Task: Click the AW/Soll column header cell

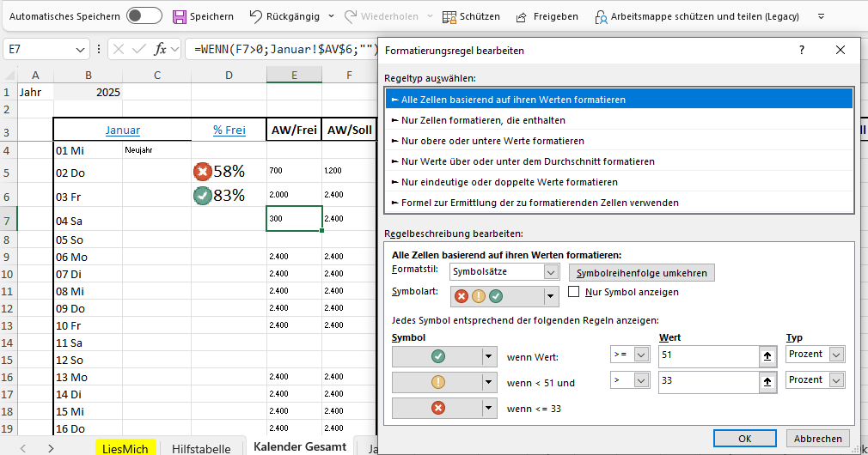Action: tap(349, 130)
